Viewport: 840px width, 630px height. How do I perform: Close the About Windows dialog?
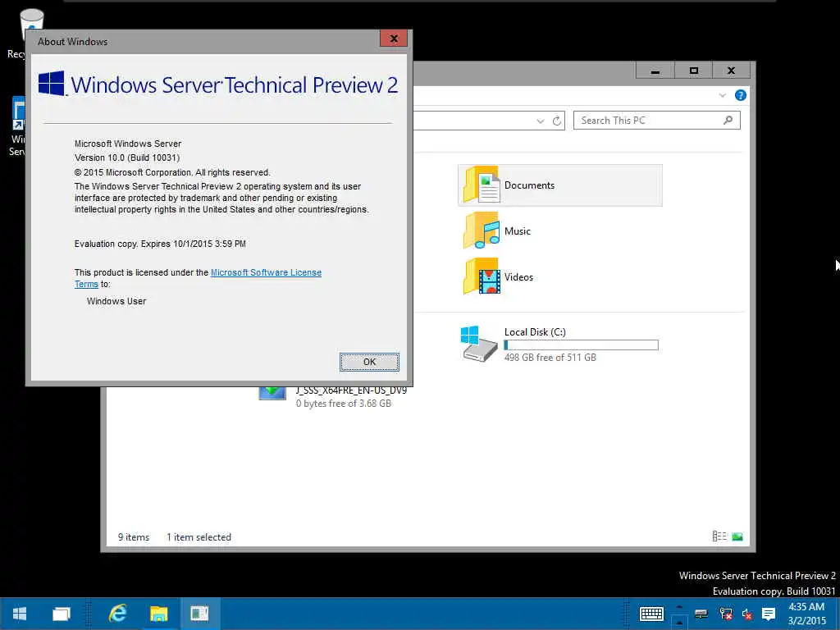coord(394,39)
